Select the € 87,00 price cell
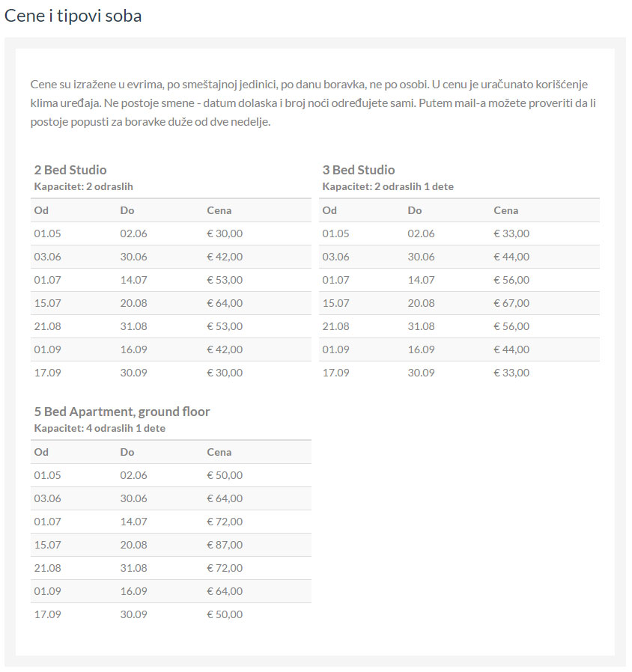Image resolution: width=632 pixels, height=672 pixels. [x=225, y=545]
